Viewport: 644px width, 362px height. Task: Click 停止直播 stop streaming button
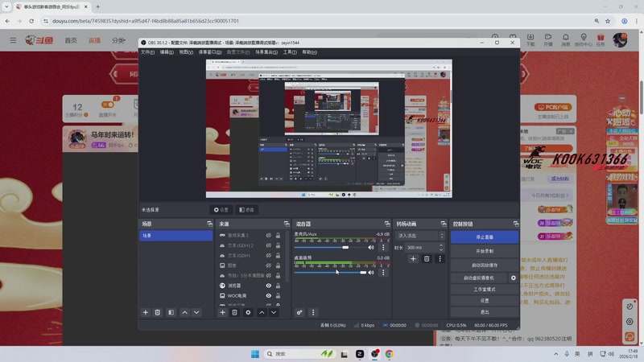[485, 237]
